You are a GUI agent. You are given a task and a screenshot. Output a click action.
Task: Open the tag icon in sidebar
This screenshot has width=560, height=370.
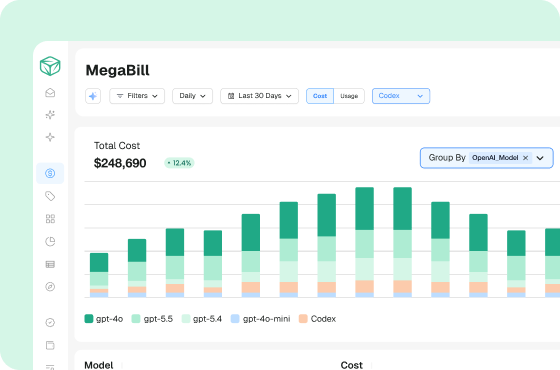[x=50, y=196]
